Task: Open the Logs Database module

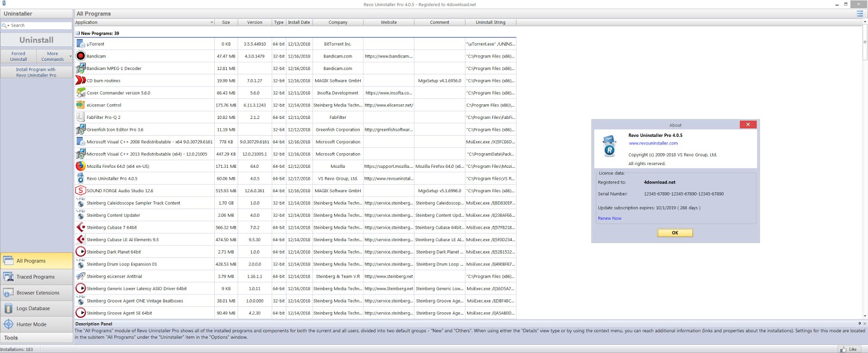Action: click(36, 308)
